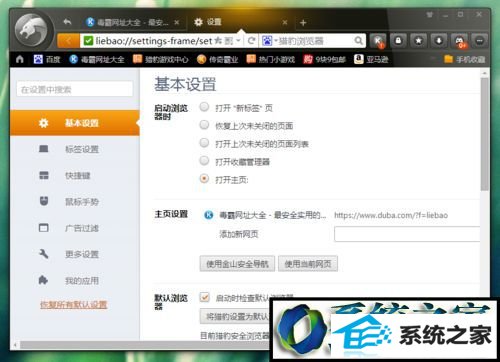Image resolution: width=500 pixels, height=362 pixels.
Task: Click the 使用当前网页 button
Action: (308, 264)
